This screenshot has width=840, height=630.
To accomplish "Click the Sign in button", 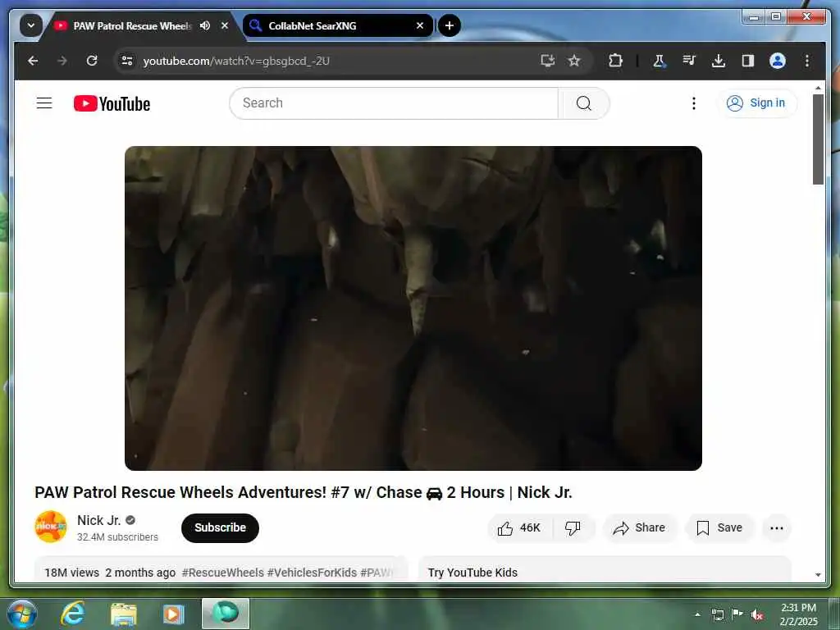I will click(756, 103).
